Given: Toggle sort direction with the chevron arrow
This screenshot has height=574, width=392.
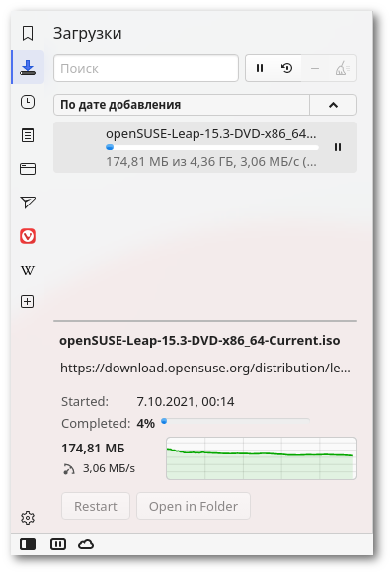Looking at the screenshot, I should [333, 105].
